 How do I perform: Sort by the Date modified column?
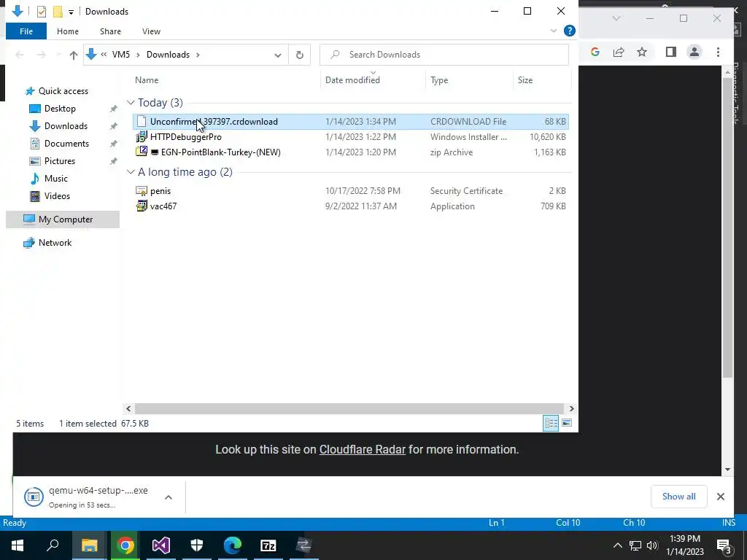pyautogui.click(x=352, y=80)
